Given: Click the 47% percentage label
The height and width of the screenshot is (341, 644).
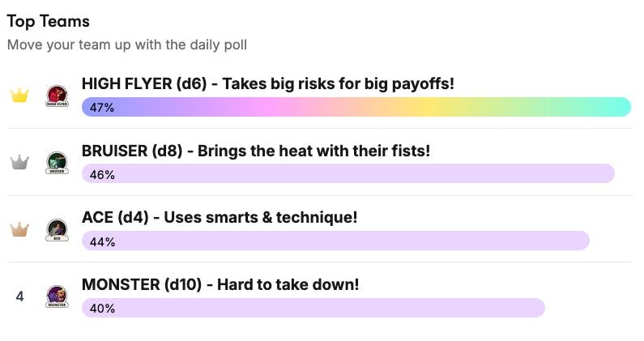Looking at the screenshot, I should [x=102, y=107].
